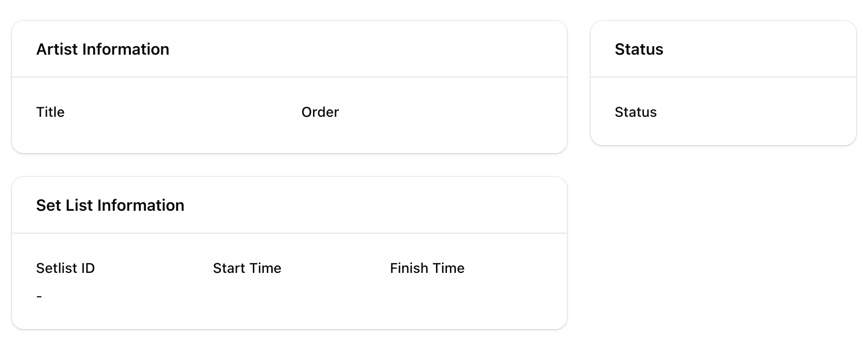Select the Title field label
This screenshot has width=868, height=340.
[x=50, y=112]
